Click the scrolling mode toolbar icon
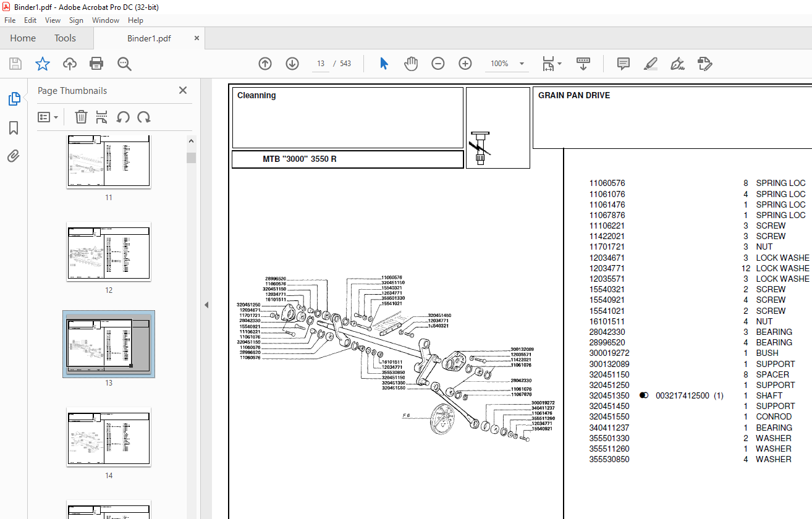 point(583,64)
